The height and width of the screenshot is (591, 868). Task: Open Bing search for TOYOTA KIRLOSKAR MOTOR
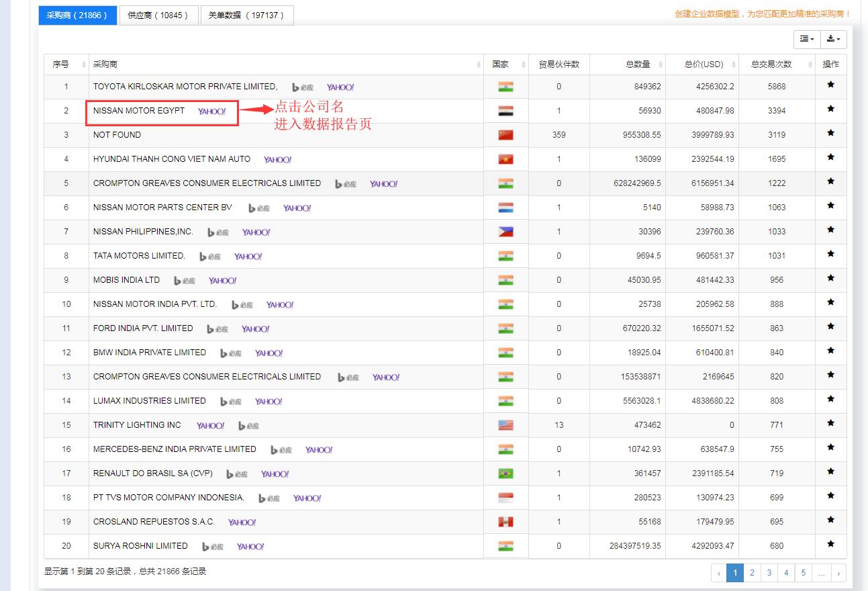click(303, 87)
